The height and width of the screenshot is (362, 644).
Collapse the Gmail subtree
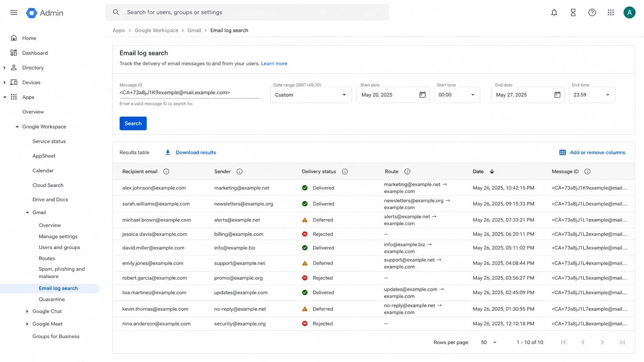[27, 212]
